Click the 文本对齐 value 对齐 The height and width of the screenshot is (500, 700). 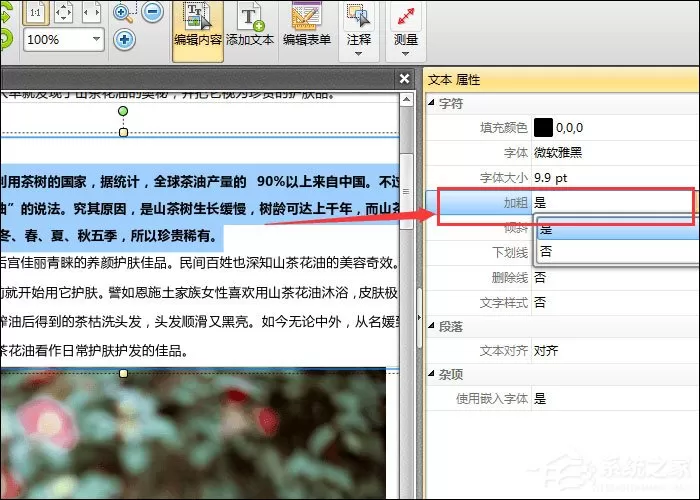[546, 351]
